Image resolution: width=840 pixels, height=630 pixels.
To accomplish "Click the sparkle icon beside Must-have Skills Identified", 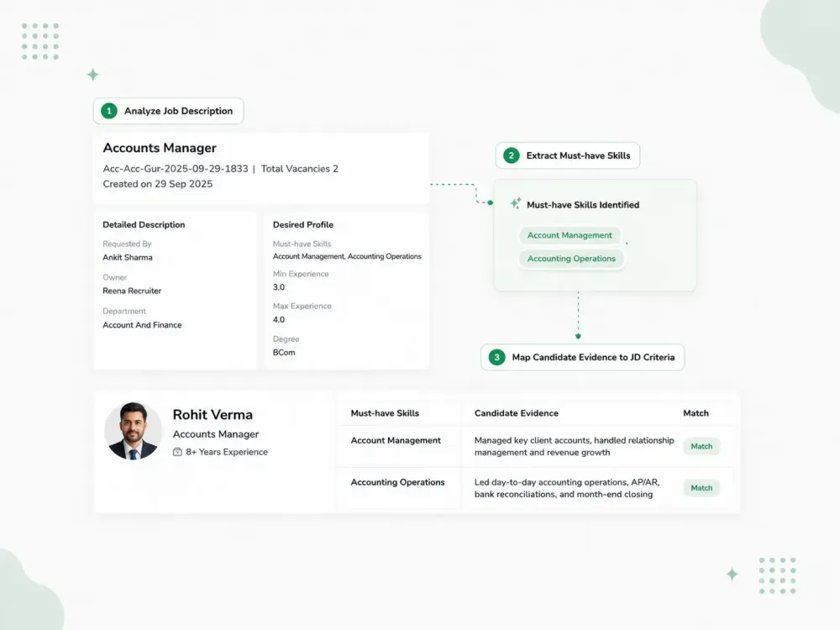I will [x=516, y=203].
